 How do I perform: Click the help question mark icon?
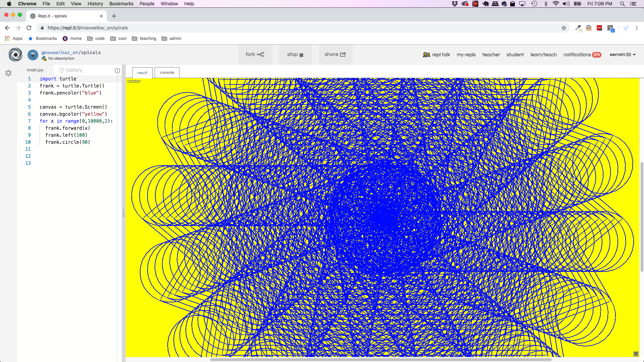636,354
